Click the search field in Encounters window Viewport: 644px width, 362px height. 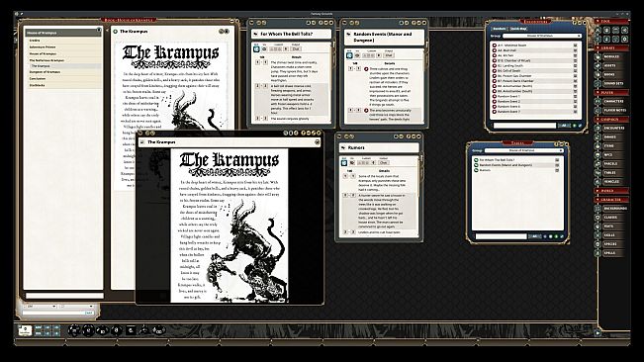(x=524, y=126)
